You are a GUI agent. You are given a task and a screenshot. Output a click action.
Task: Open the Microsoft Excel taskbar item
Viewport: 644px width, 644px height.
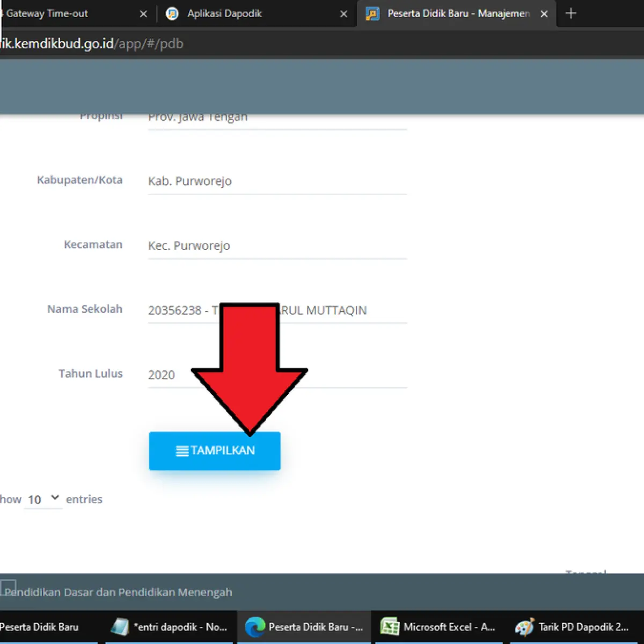439,627
